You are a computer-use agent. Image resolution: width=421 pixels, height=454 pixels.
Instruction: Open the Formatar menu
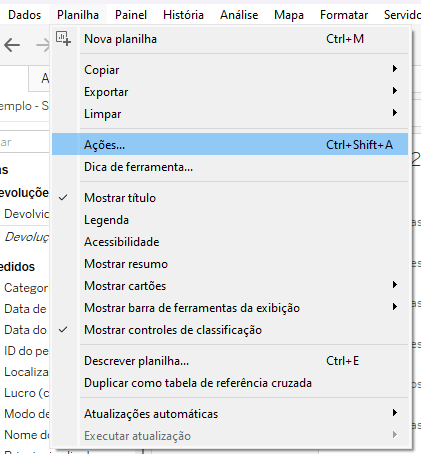pyautogui.click(x=344, y=15)
